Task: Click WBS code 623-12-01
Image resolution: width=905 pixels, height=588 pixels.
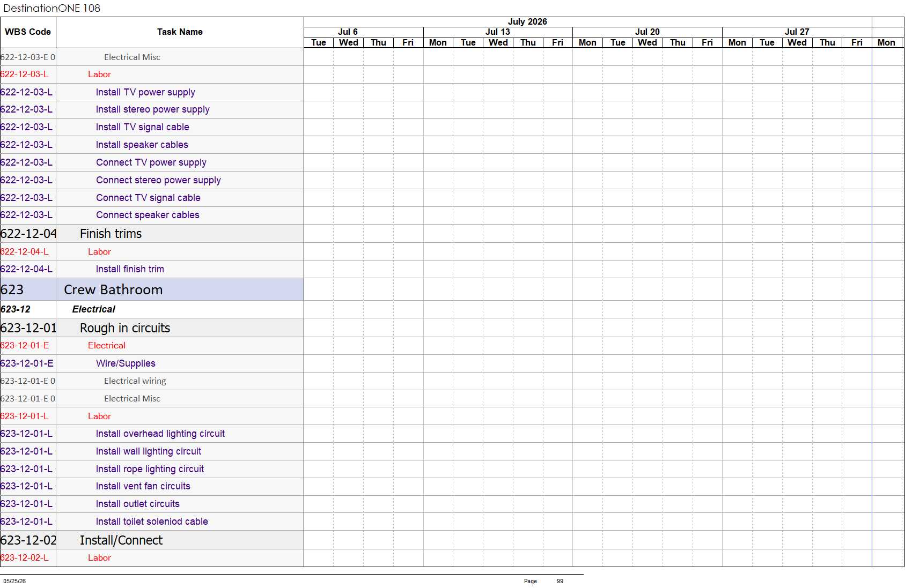Action: pyautogui.click(x=28, y=328)
